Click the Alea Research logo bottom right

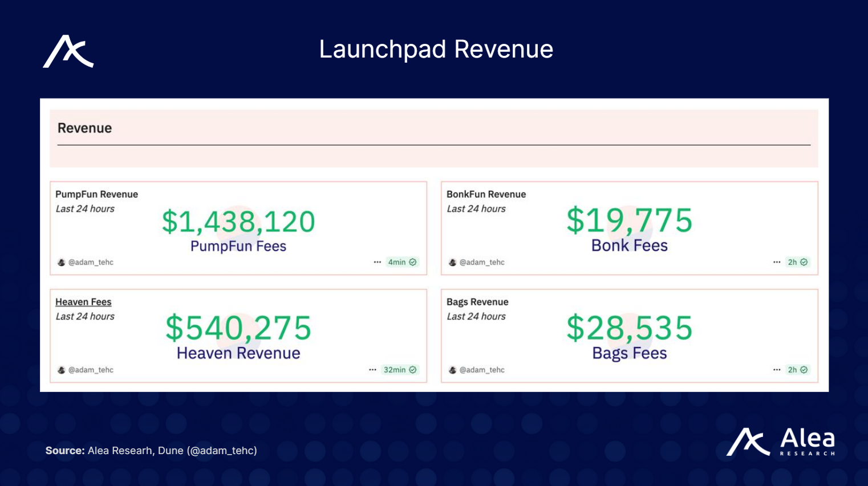[x=780, y=442]
